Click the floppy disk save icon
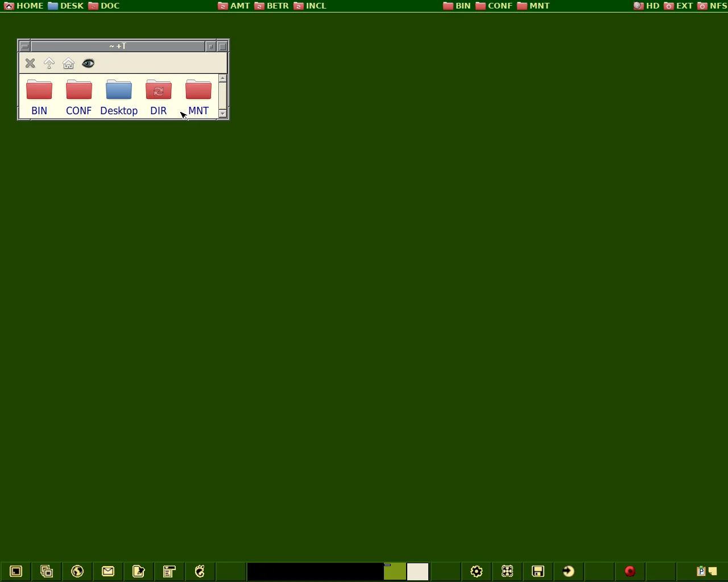The width and height of the screenshot is (728, 582). 538,571
